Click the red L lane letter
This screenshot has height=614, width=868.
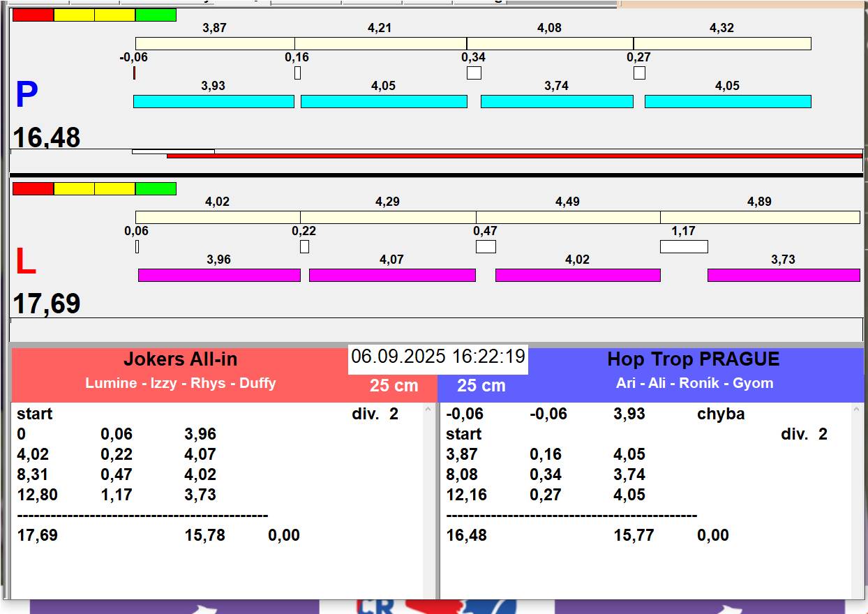click(x=25, y=262)
